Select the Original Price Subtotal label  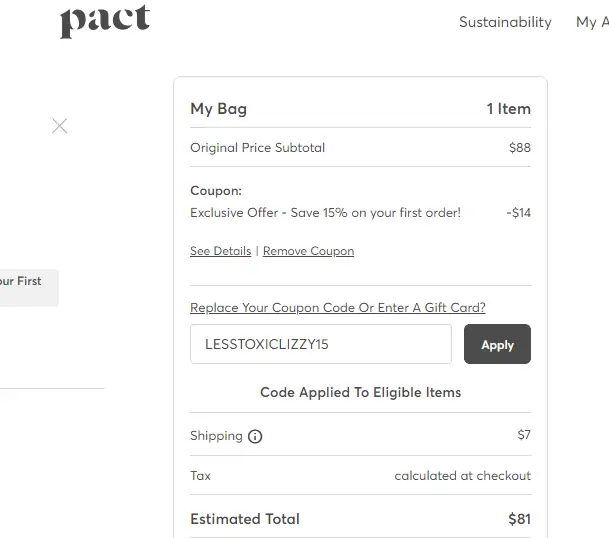pos(257,148)
